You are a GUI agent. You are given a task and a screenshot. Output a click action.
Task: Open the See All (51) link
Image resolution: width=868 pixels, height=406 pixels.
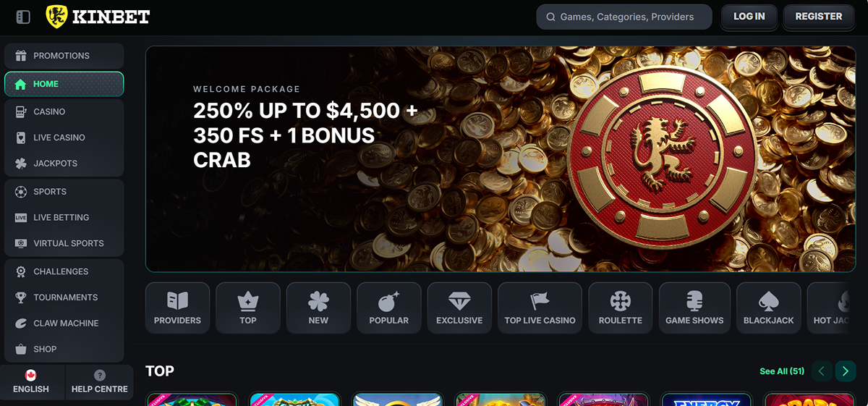782,371
